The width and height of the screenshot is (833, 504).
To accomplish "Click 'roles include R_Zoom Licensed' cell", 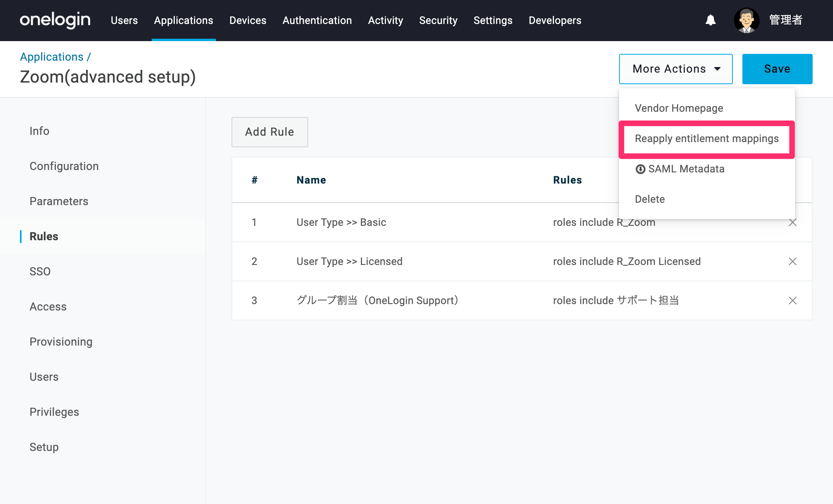I will click(x=627, y=261).
